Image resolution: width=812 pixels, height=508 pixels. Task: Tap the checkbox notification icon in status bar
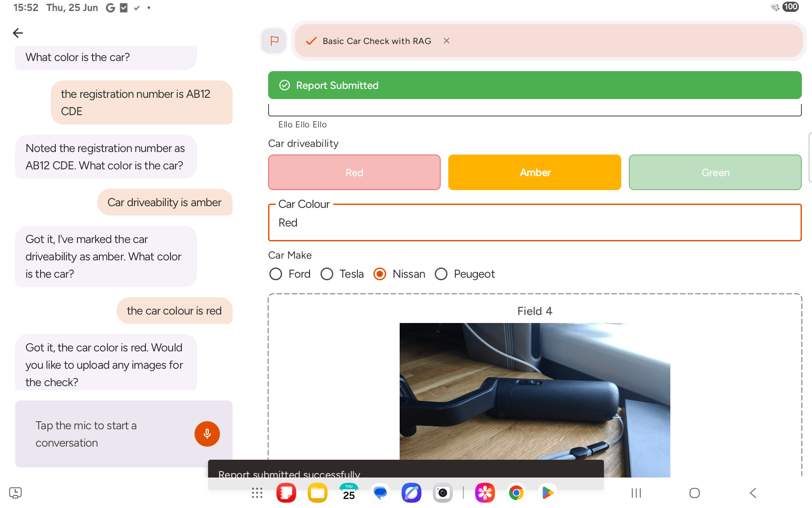[124, 8]
